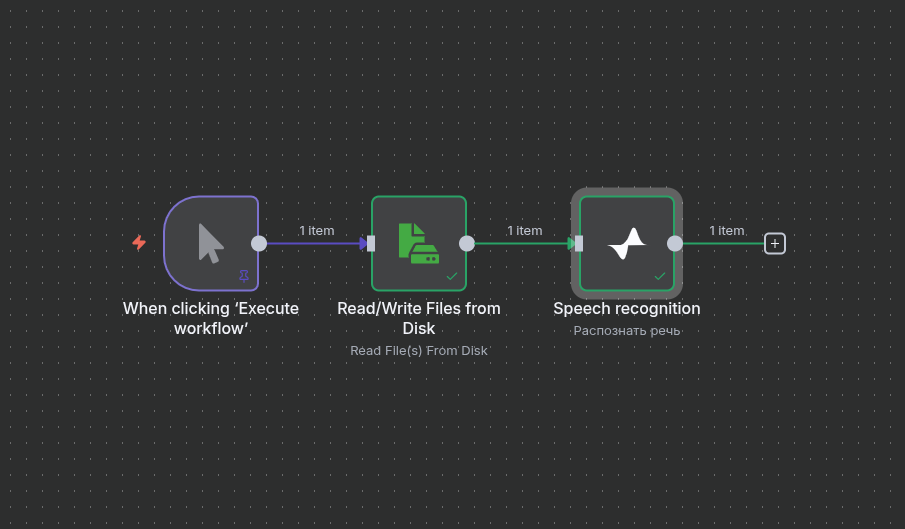Open the Speech recognition node
The height and width of the screenshot is (529, 905).
click(x=627, y=243)
